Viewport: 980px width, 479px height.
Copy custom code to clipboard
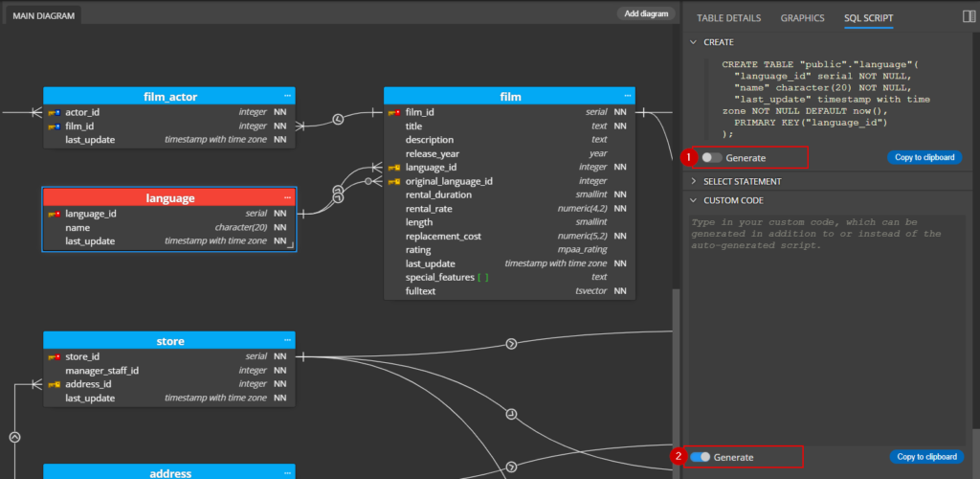click(926, 457)
